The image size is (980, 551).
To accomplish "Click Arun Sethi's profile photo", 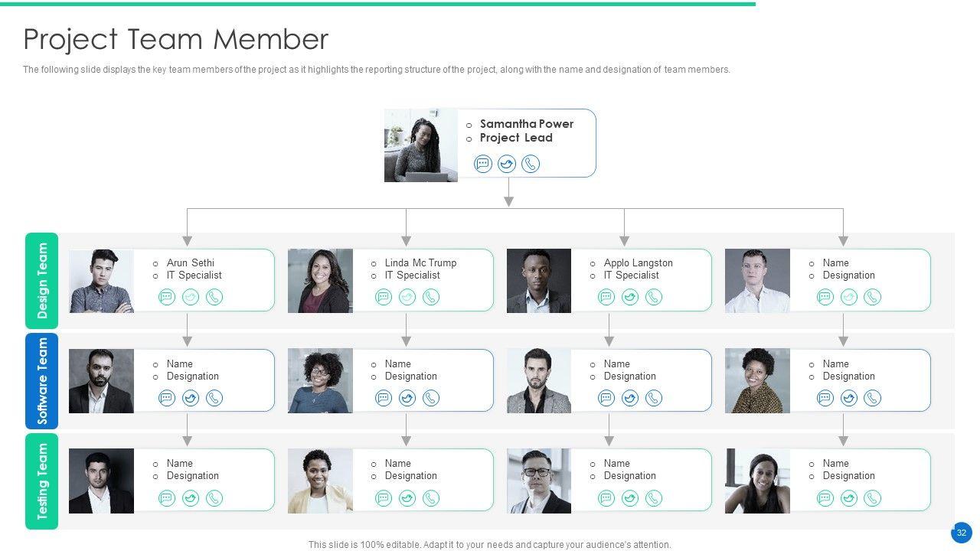I will (101, 281).
